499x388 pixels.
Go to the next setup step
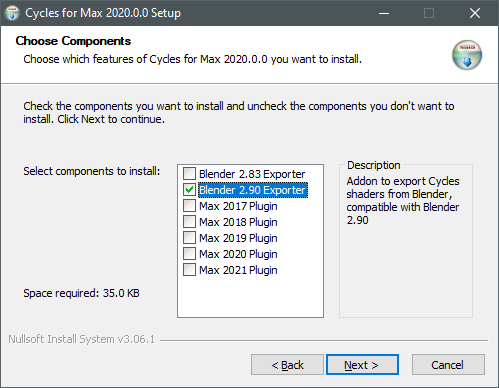point(362,365)
